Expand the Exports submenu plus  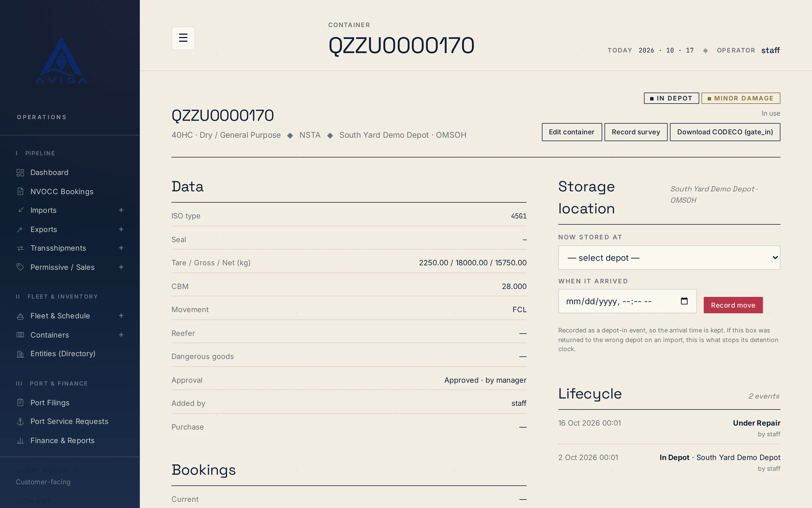coord(121,229)
